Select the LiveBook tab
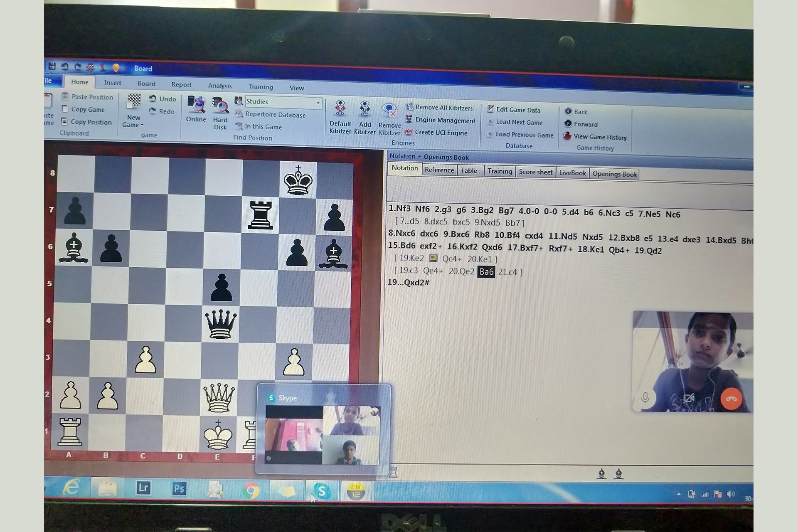This screenshot has height=532, width=798. tap(572, 173)
